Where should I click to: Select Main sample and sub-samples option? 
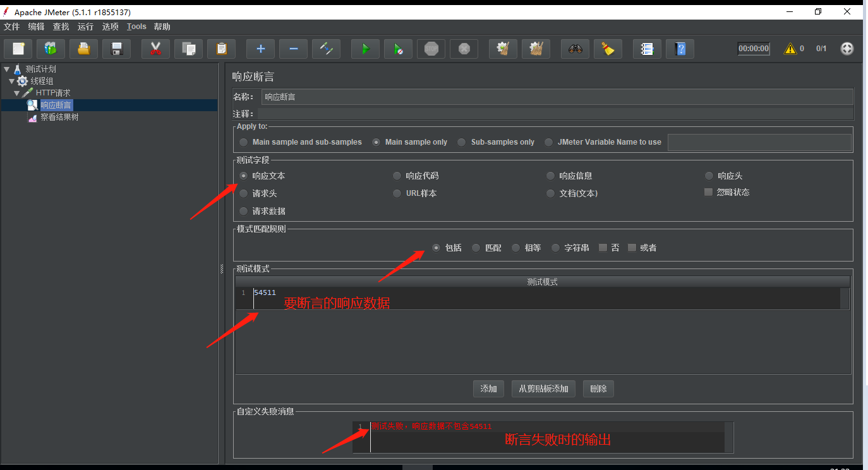301,142
